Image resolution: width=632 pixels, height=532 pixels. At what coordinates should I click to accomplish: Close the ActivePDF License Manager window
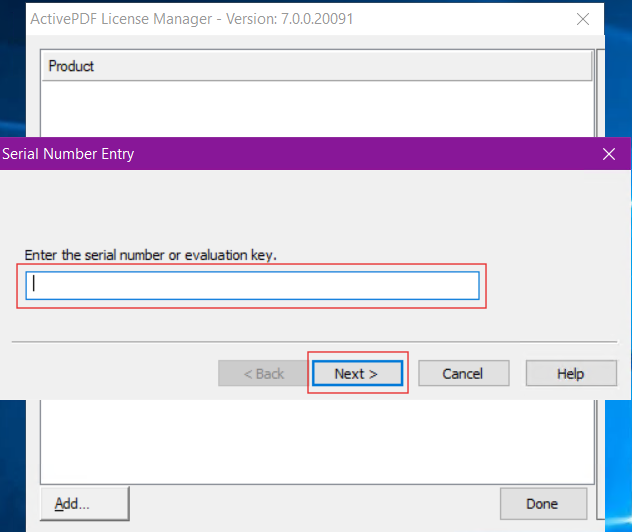pos(583,19)
